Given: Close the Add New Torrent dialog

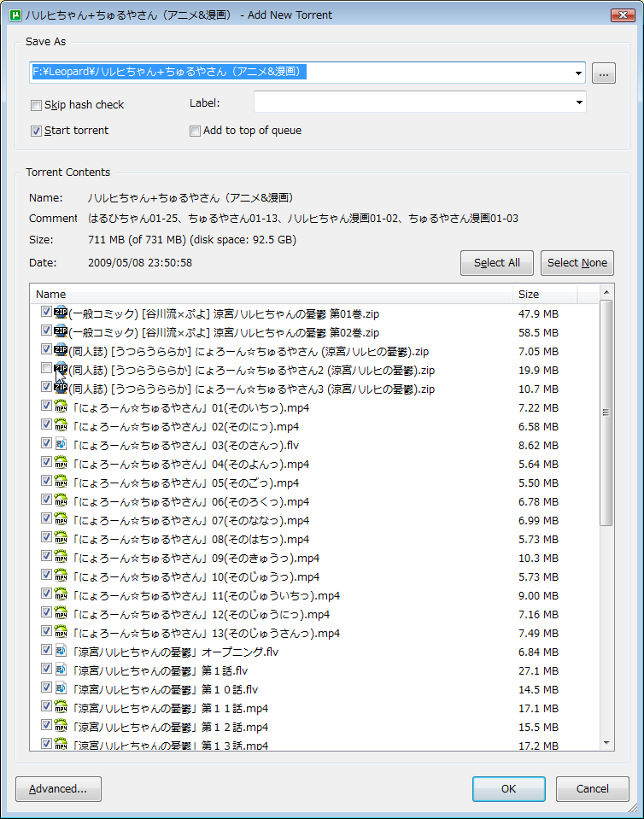Looking at the screenshot, I should point(623,15).
